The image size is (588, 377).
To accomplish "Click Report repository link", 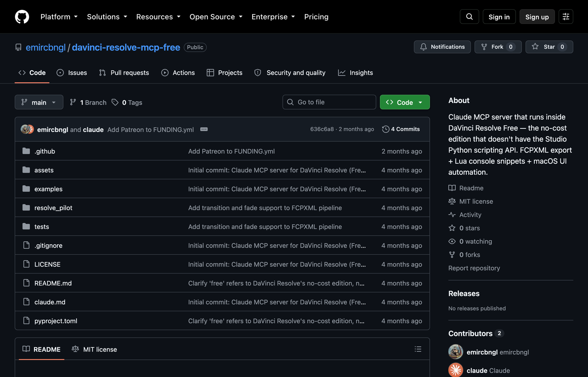I will [474, 268].
